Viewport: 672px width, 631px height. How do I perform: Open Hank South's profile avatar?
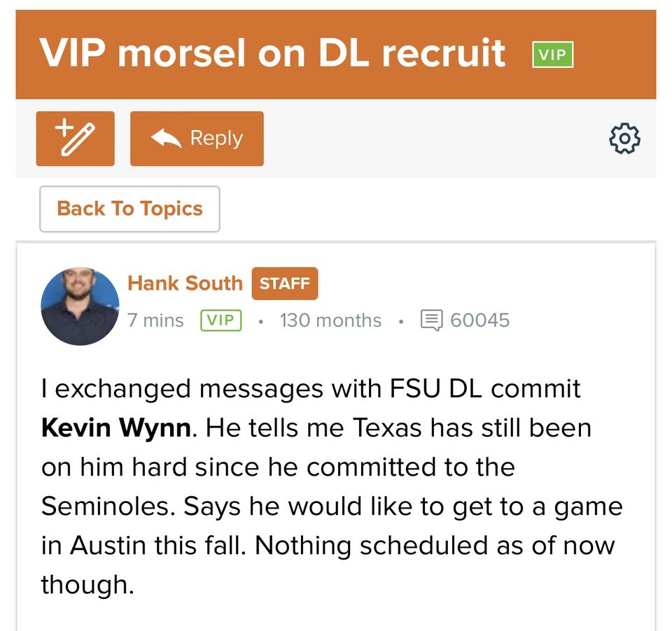coord(80,306)
